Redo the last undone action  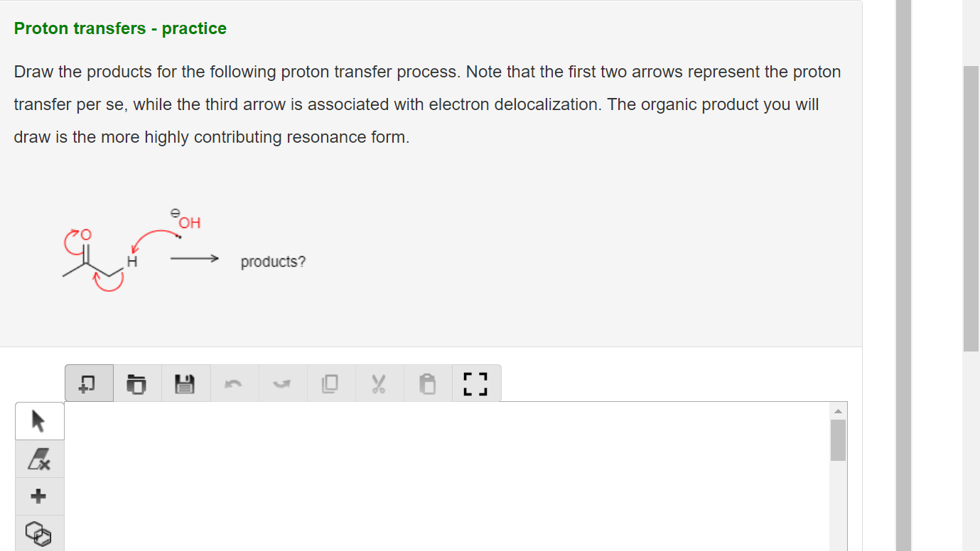(282, 383)
